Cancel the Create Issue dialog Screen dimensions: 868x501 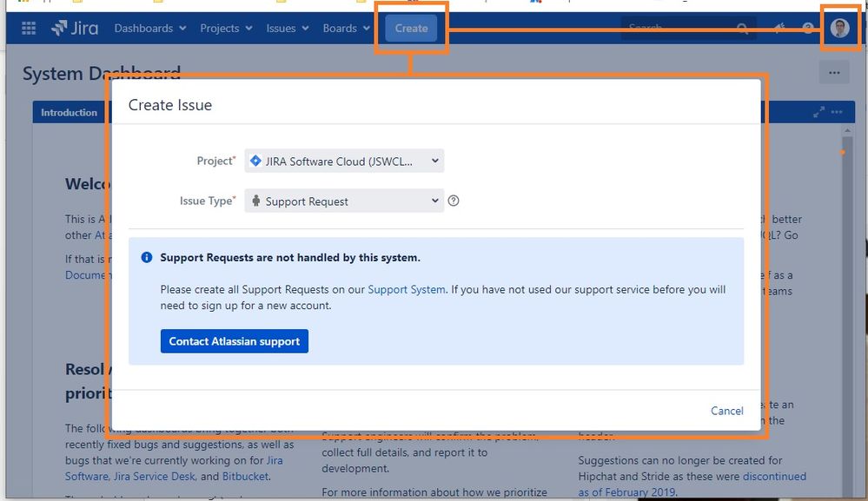point(727,411)
